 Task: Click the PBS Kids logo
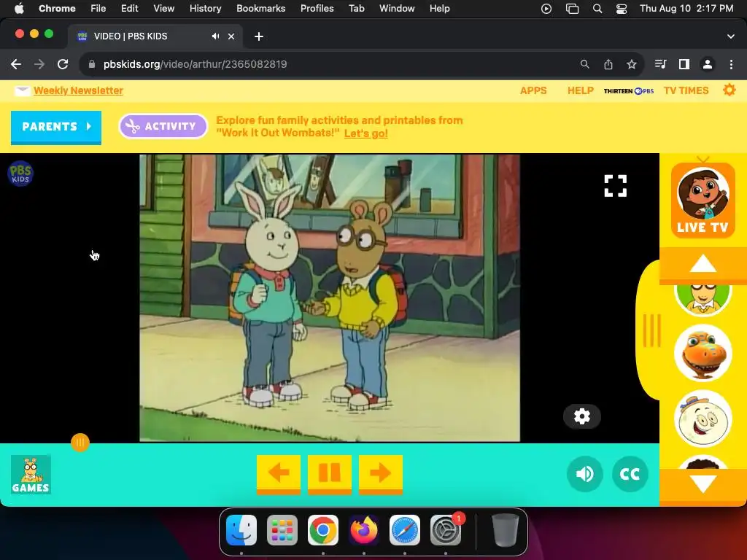click(20, 174)
